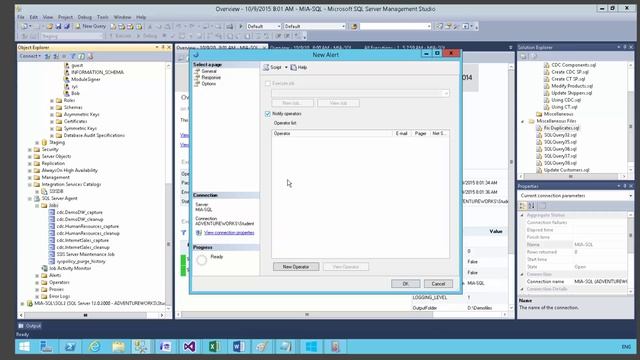This screenshot has height=360, width=640.
Task: Open the File menu
Action: click(21, 17)
